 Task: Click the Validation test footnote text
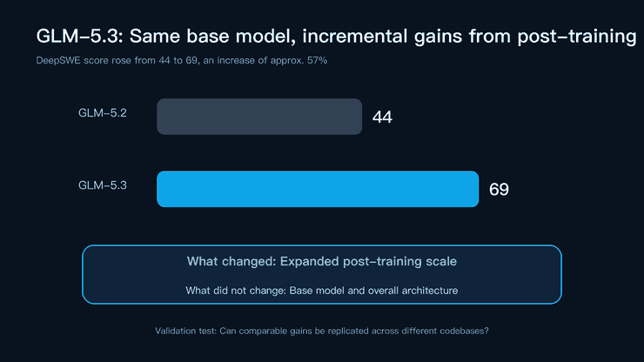click(322, 331)
